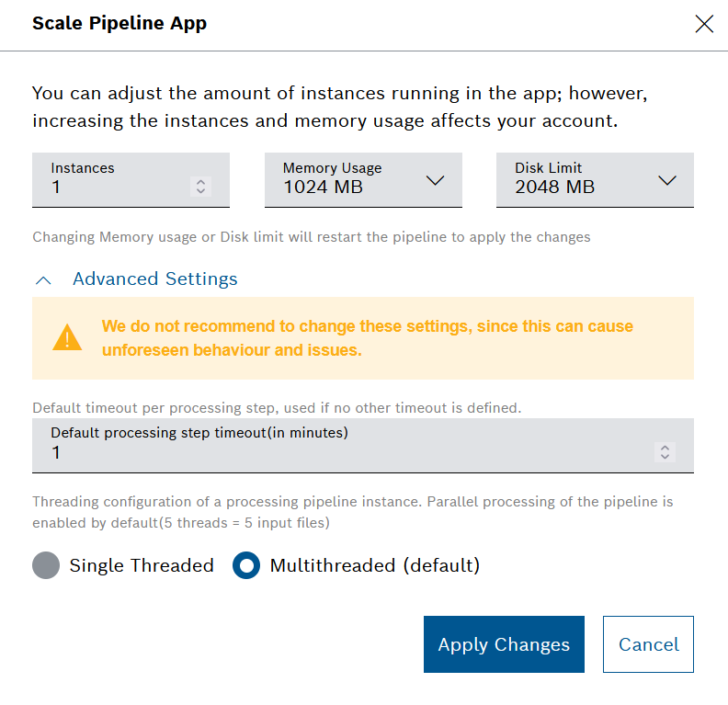Open the Memory Usage 1024 MB dropdown

[x=349, y=180]
